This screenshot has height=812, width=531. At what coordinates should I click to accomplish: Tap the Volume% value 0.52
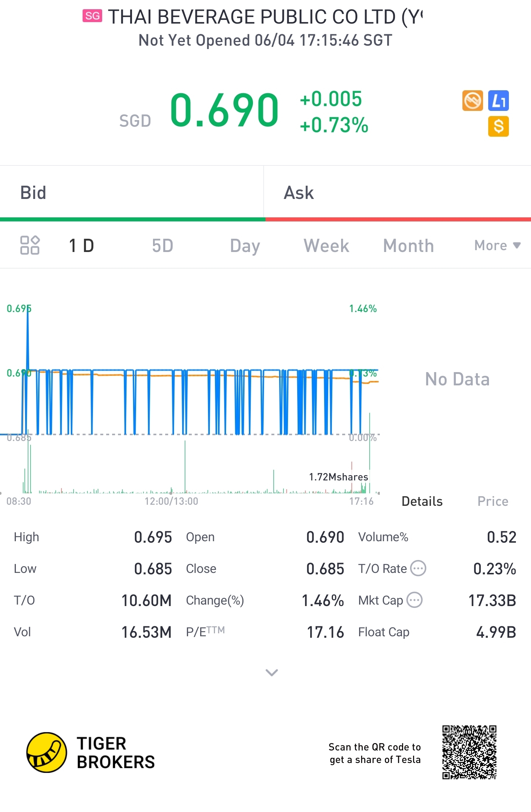502,537
